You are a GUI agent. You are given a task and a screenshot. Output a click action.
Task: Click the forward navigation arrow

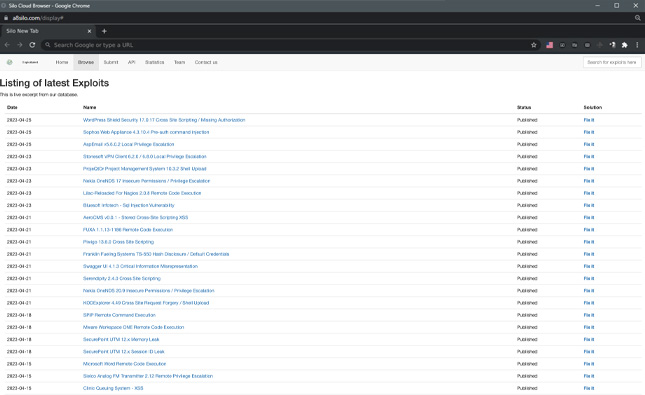(x=19, y=45)
